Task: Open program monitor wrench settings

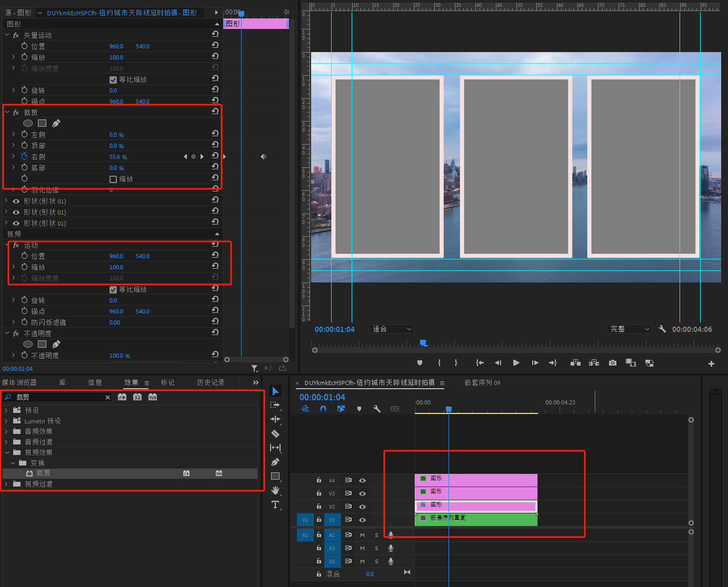Action: [662, 329]
